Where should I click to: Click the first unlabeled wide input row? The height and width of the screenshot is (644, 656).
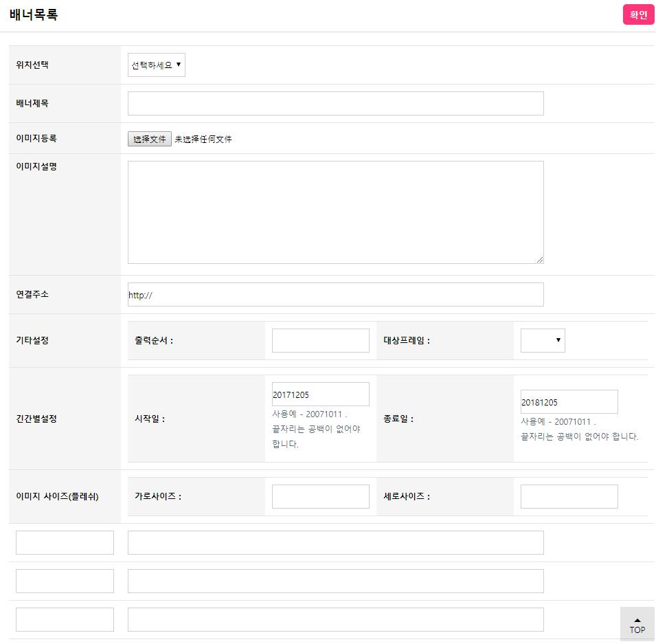[x=335, y=542]
